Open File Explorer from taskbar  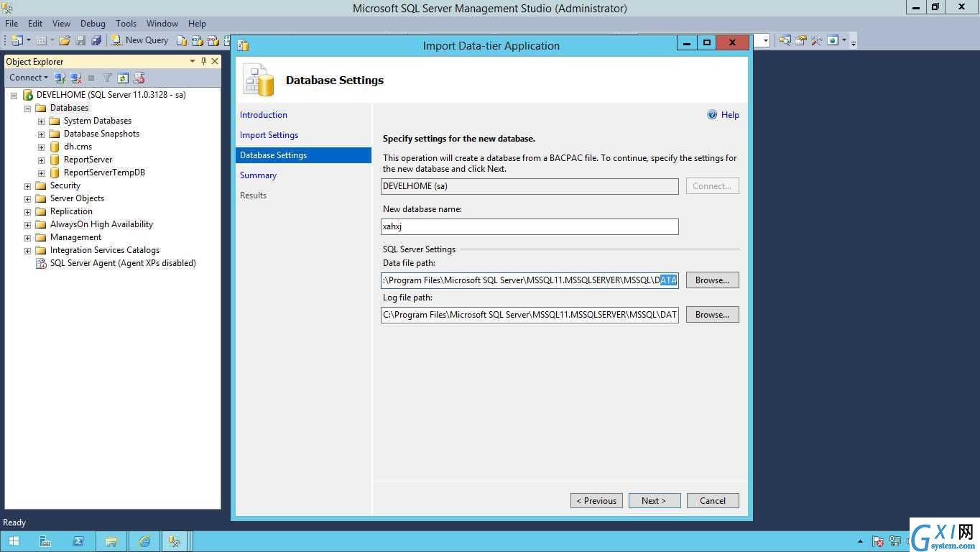pyautogui.click(x=111, y=541)
